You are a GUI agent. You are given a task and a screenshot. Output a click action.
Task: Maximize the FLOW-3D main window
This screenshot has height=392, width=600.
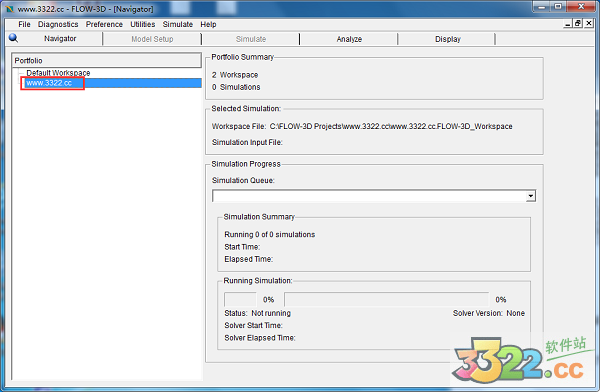(558, 7)
